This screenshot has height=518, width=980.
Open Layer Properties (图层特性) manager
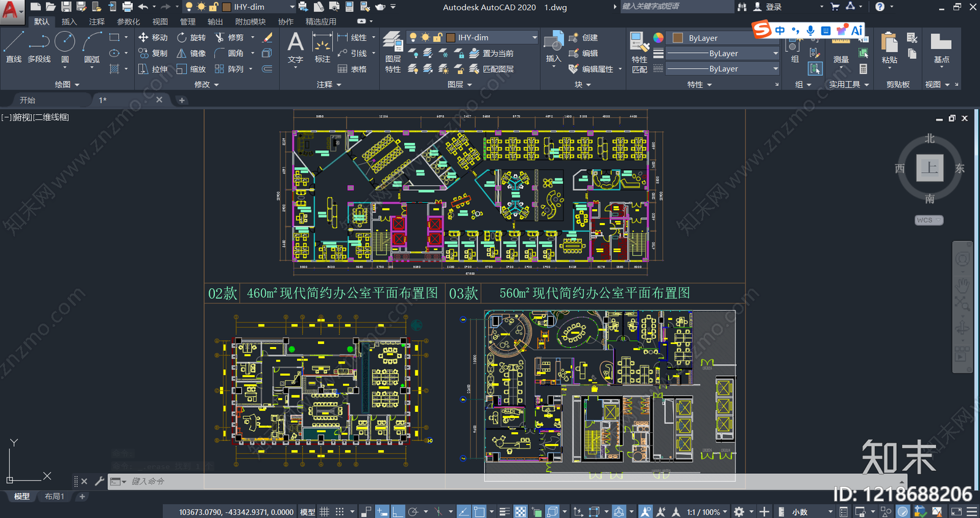(393, 53)
